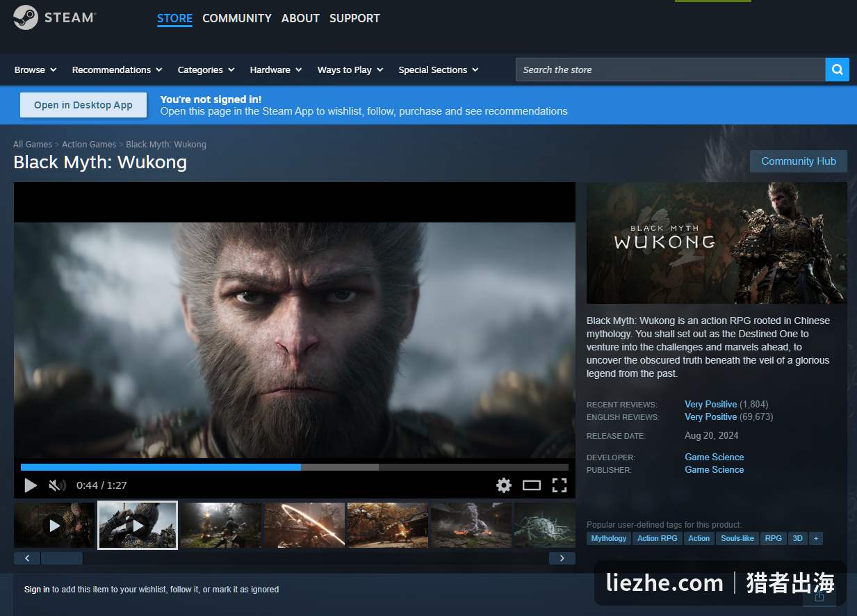Select the Action tag
This screenshot has height=616, width=857.
(x=699, y=538)
